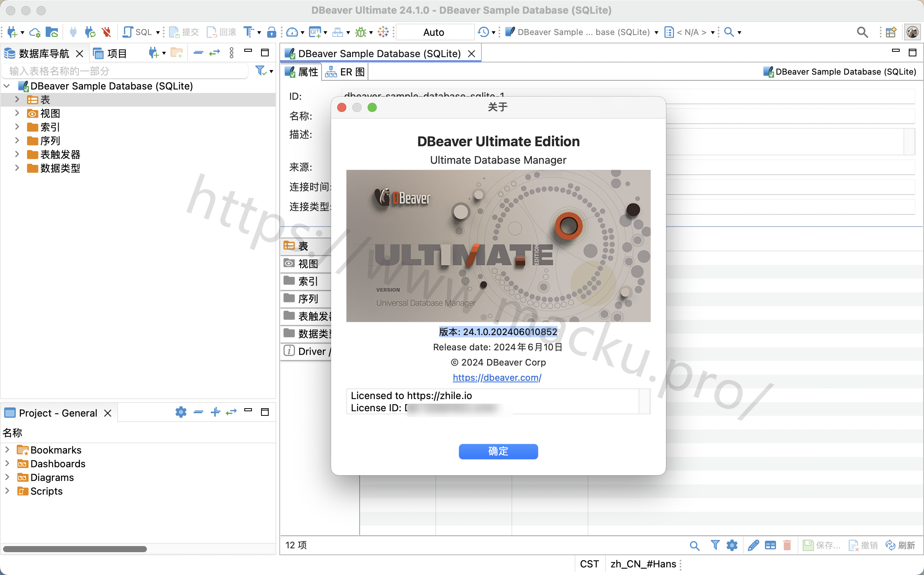The height and width of the screenshot is (575, 924).
Task: Collapse DBeaver Sample Database tree node
Action: pos(7,86)
